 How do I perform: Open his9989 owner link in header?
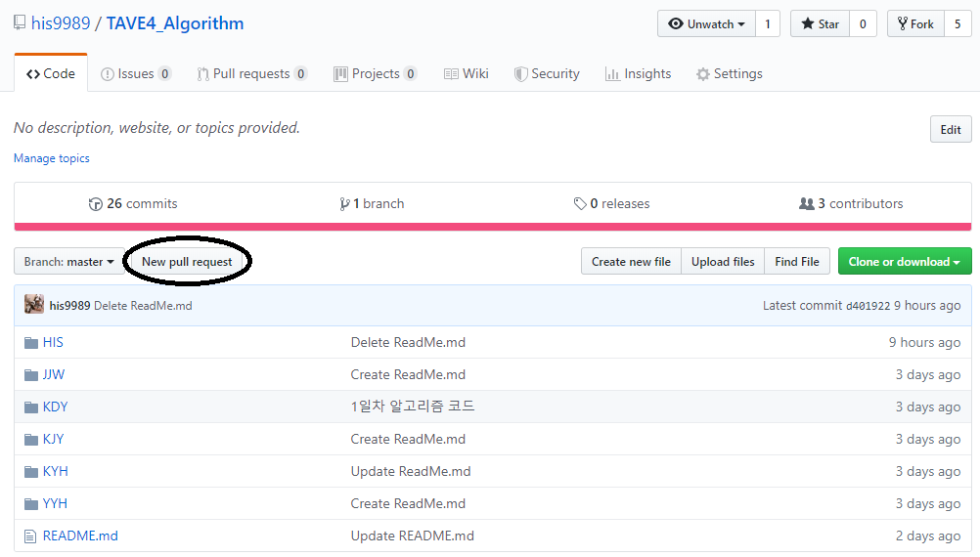pyautogui.click(x=61, y=23)
